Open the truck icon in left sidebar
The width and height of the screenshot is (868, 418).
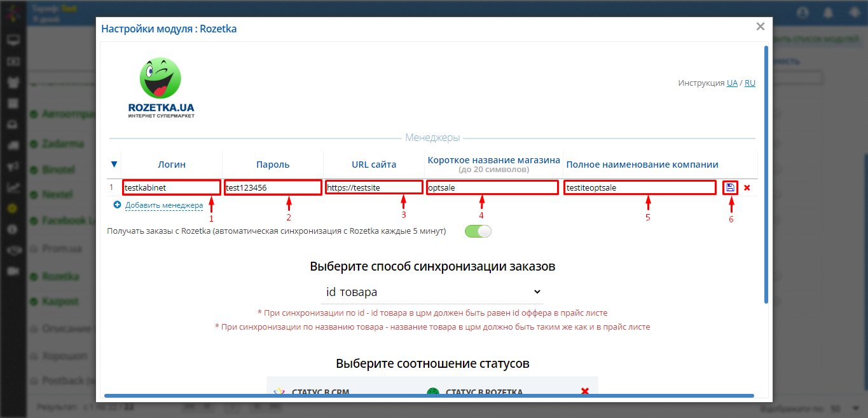(x=13, y=145)
